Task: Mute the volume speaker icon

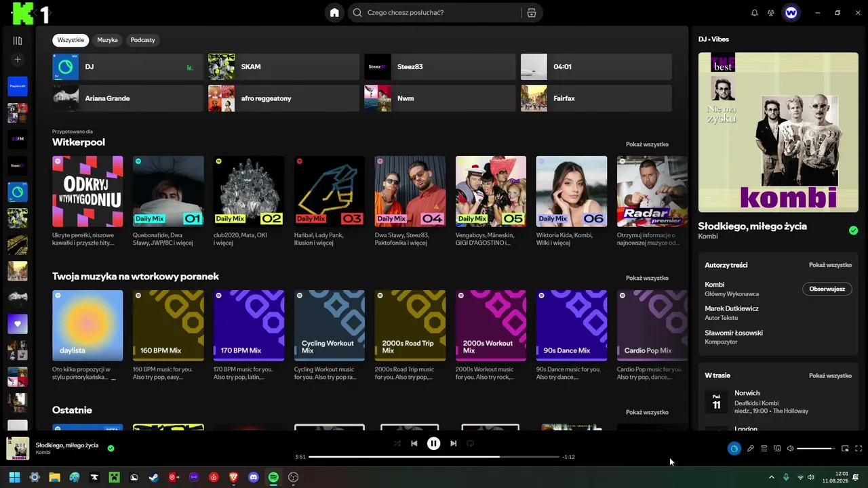Action: [790, 448]
